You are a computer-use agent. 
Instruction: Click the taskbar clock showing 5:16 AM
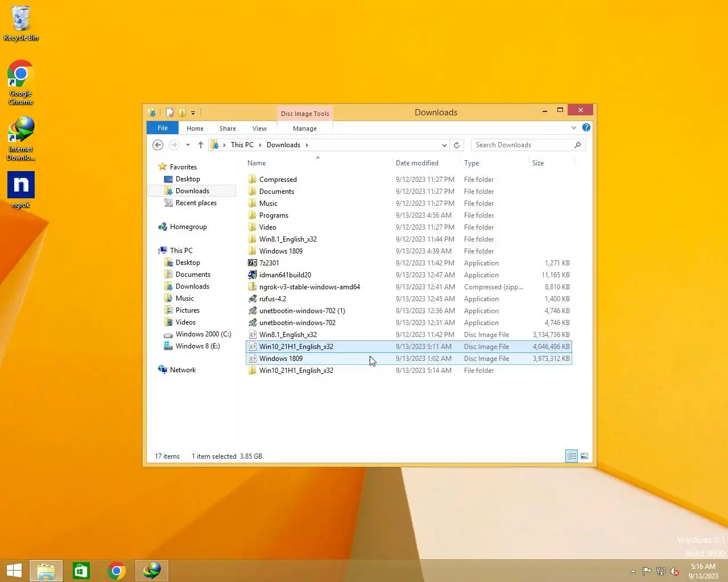703,571
